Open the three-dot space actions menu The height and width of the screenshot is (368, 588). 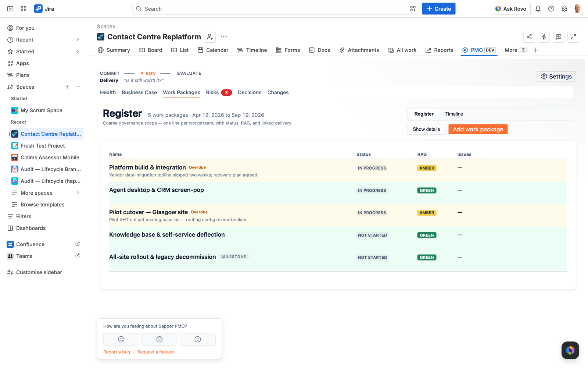pos(224,37)
